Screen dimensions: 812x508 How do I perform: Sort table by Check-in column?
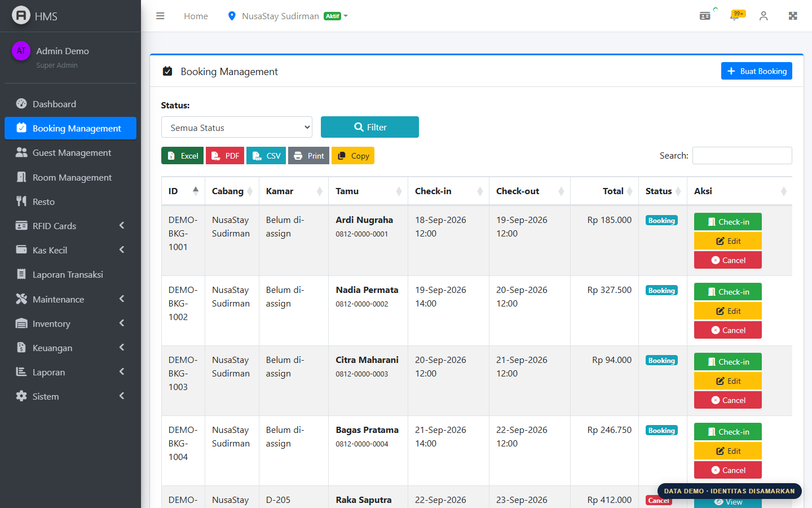point(448,191)
